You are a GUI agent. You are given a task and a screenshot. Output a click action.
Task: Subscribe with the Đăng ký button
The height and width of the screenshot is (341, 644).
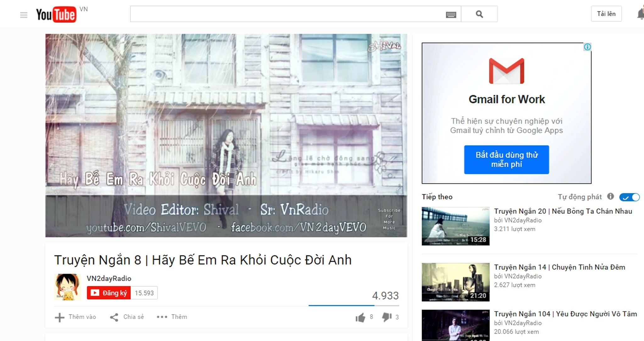coord(109,293)
